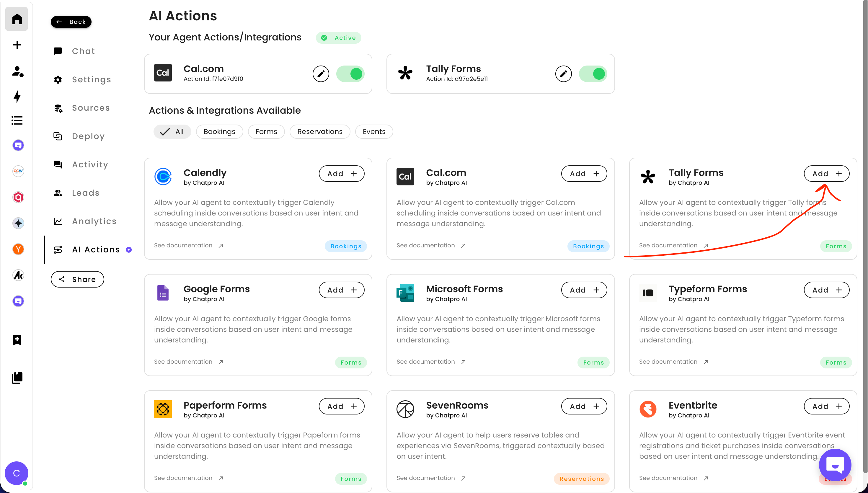Open the bookmark icon in left rail
Image resolution: width=868 pixels, height=493 pixels.
coord(17,339)
